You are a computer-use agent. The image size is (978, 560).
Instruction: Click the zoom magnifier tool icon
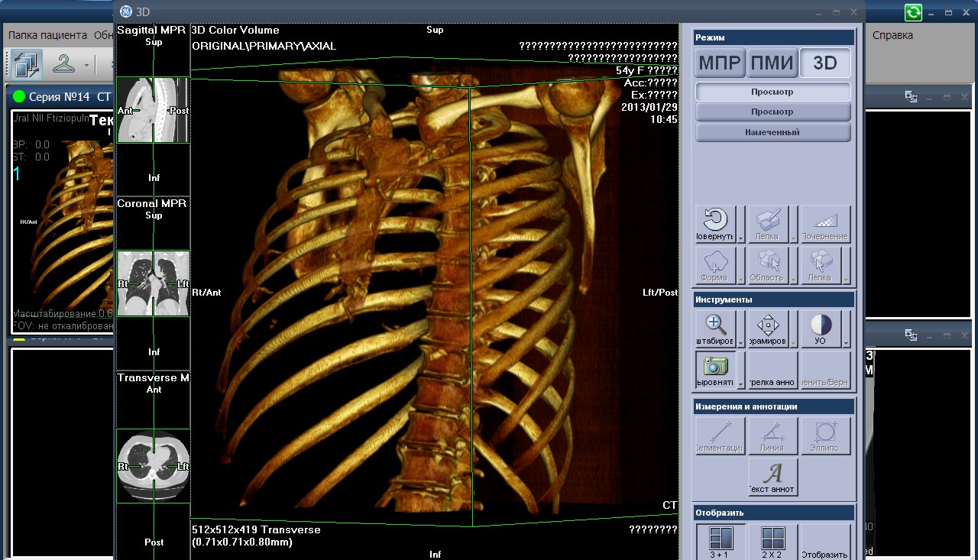(715, 329)
